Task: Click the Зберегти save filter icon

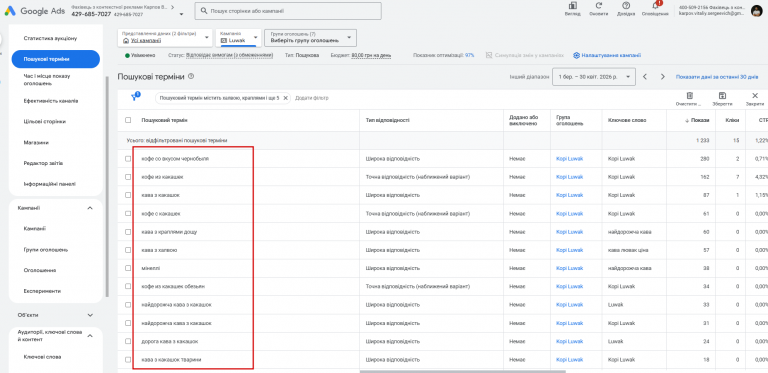Action: coord(722,95)
